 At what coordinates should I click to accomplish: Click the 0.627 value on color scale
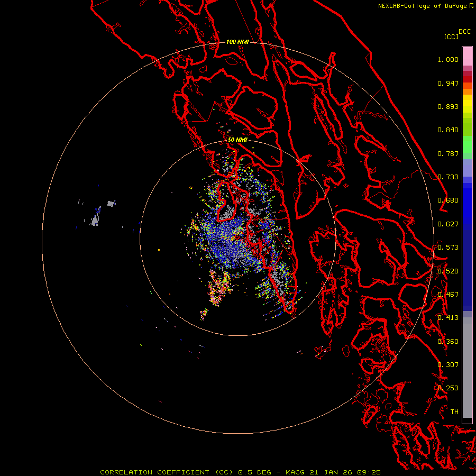pos(448,224)
